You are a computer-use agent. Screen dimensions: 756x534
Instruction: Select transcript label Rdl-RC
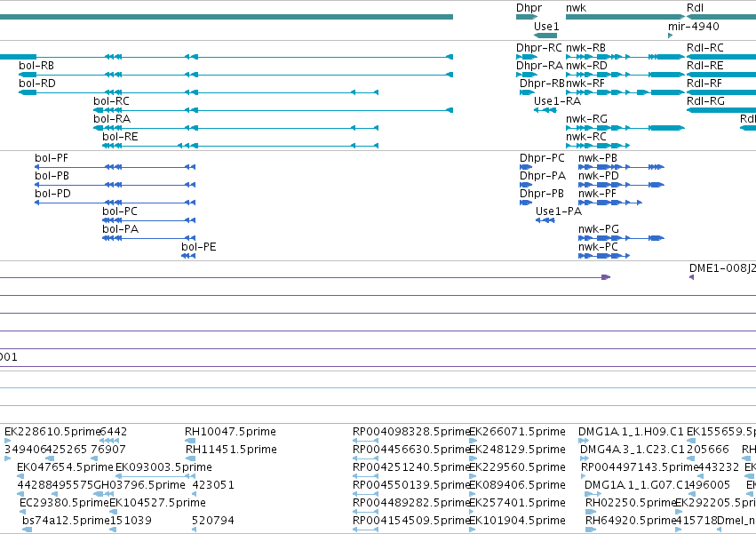pos(704,48)
